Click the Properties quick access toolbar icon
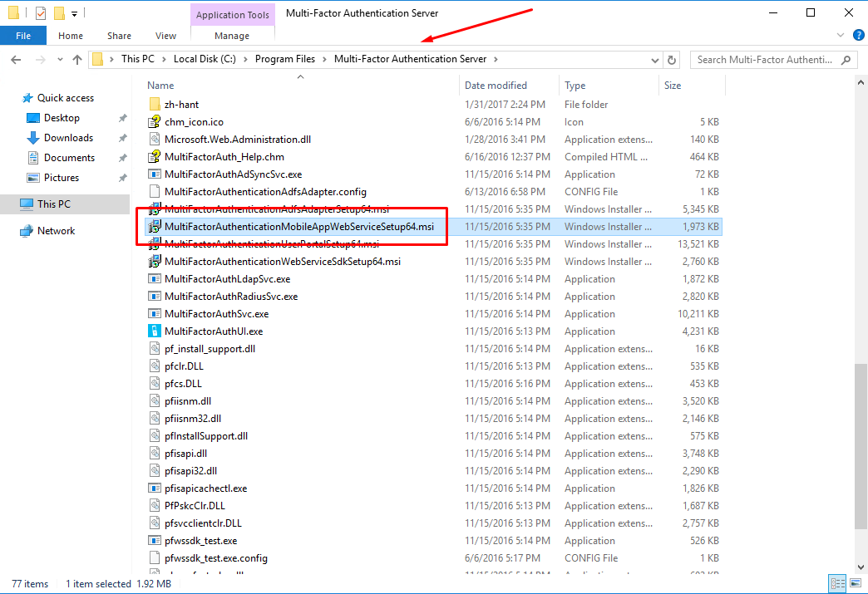Viewport: 868px width, 594px height. click(x=41, y=12)
